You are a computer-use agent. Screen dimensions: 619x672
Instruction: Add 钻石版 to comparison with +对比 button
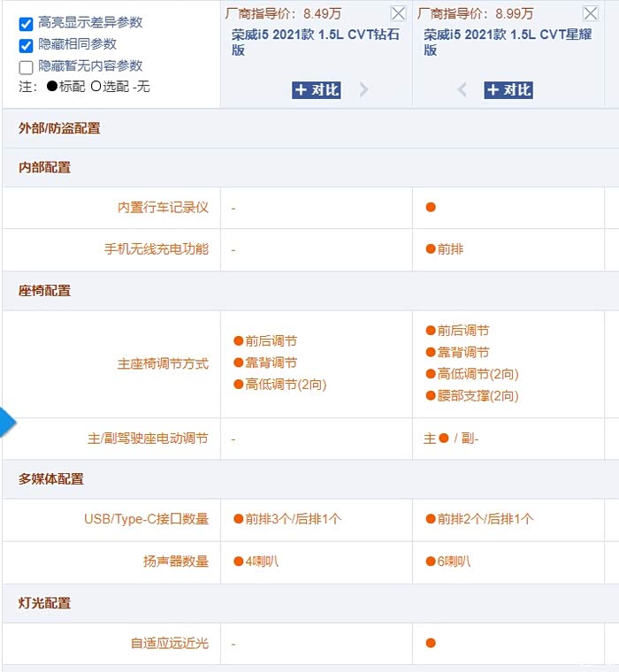coord(317,90)
